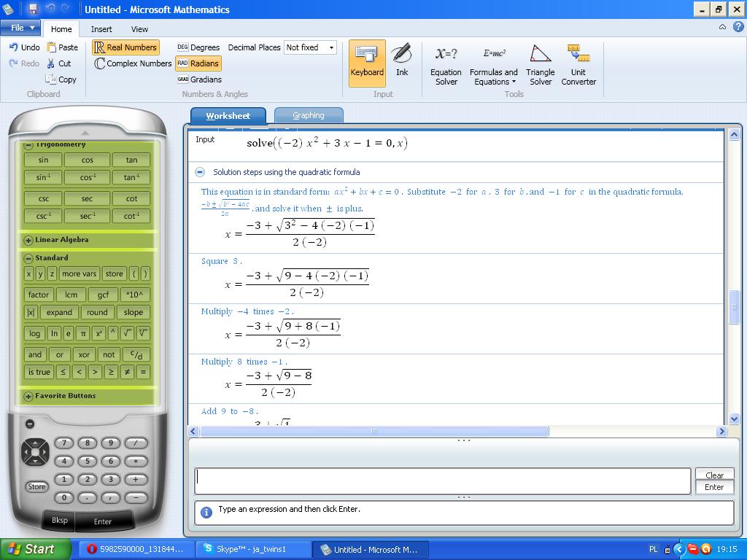
Task: Cut the selection
Action: coord(59,63)
